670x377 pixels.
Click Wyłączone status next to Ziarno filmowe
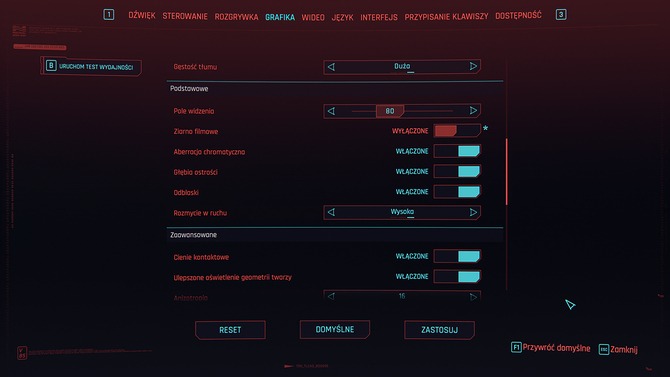410,131
